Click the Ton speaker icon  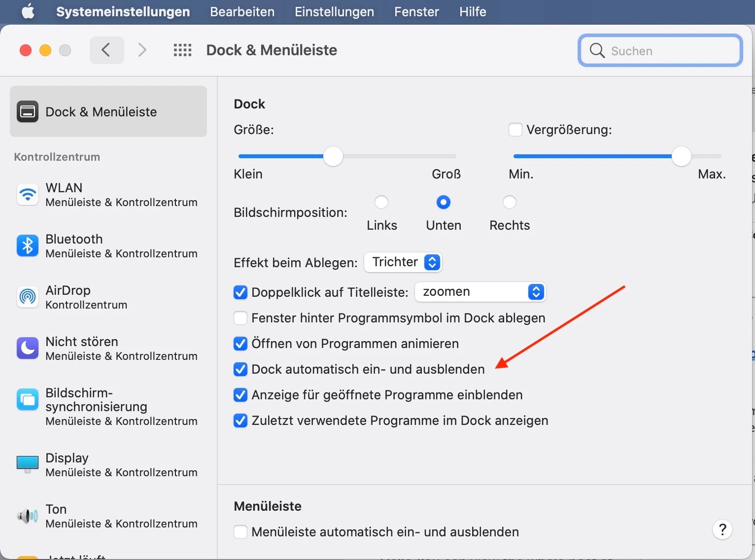point(28,516)
